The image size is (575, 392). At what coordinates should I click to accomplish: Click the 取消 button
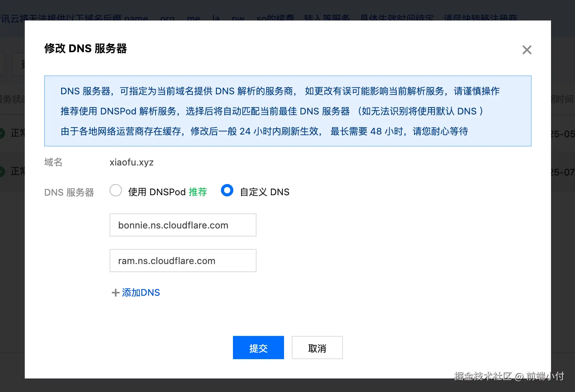point(317,348)
